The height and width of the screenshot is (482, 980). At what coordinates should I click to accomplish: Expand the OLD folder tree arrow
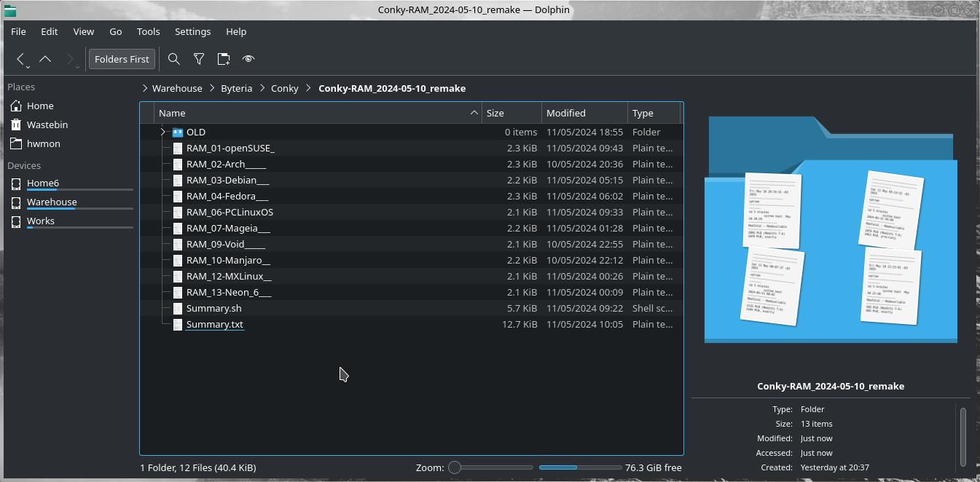click(163, 132)
